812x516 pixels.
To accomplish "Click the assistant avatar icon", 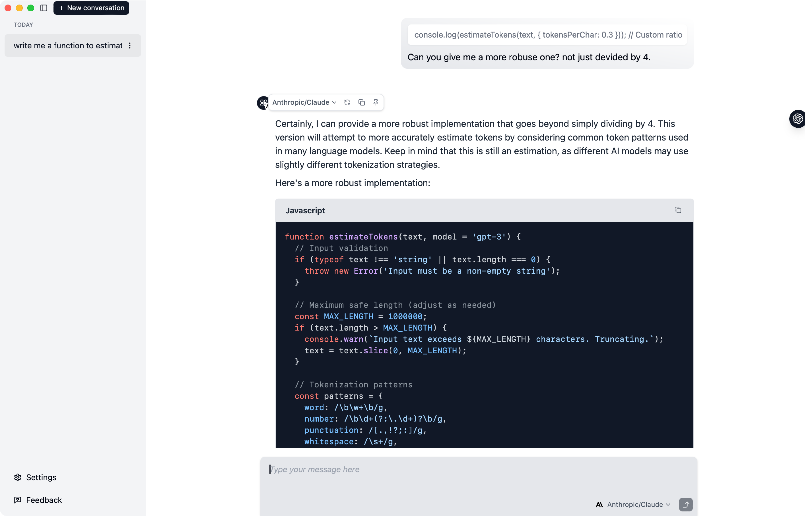I will tap(263, 103).
